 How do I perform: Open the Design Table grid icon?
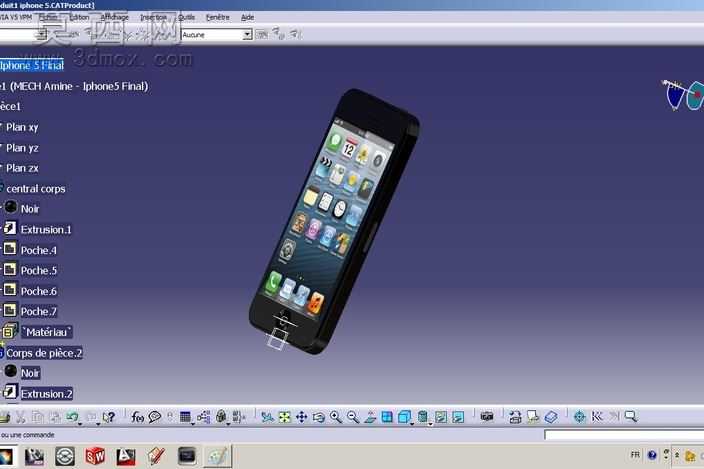[185, 417]
